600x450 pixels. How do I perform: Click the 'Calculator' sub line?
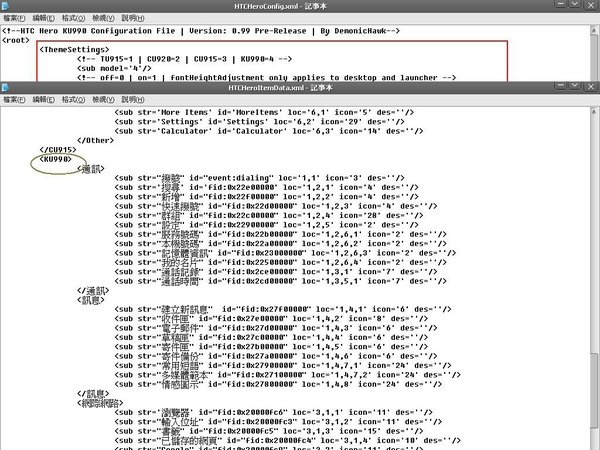point(269,131)
